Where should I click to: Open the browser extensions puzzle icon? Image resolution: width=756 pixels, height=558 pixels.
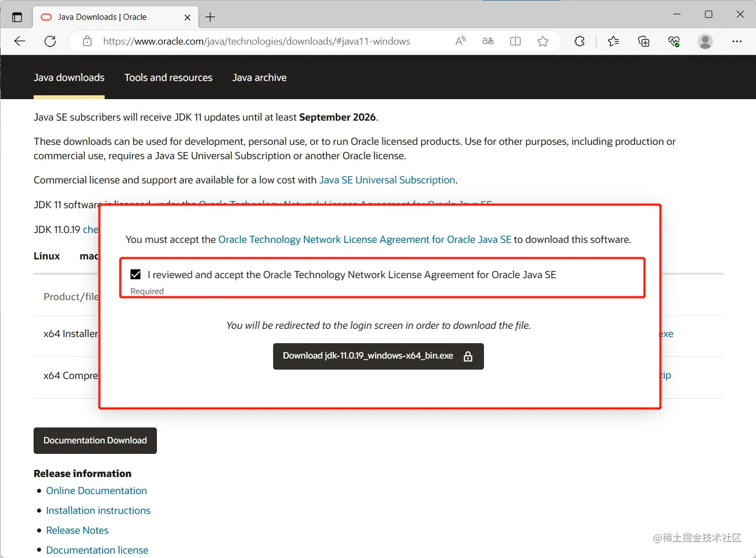[x=579, y=41]
